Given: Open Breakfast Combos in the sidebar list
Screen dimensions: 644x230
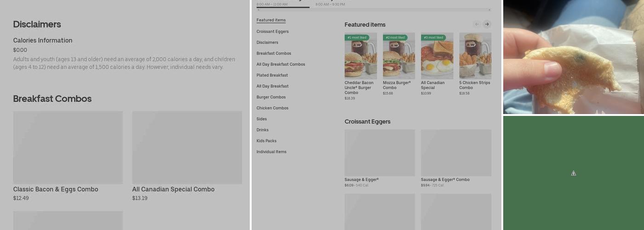Looking at the screenshot, I should click(274, 53).
